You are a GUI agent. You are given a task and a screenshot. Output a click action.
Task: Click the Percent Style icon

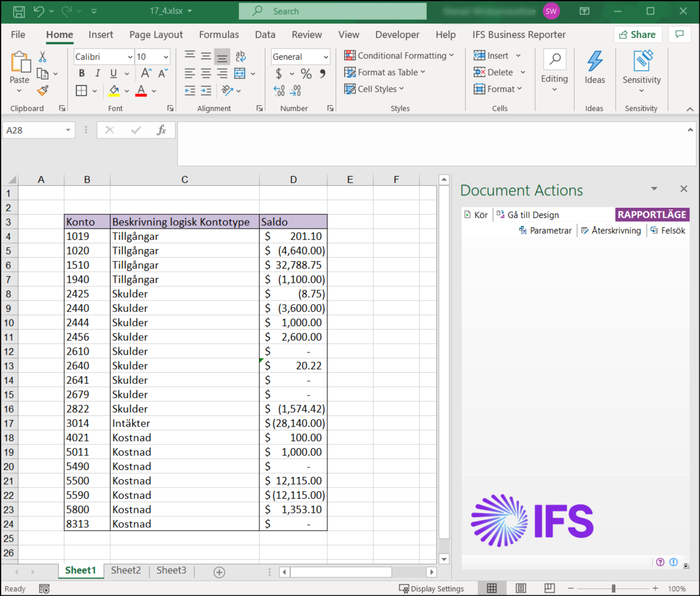coord(306,73)
